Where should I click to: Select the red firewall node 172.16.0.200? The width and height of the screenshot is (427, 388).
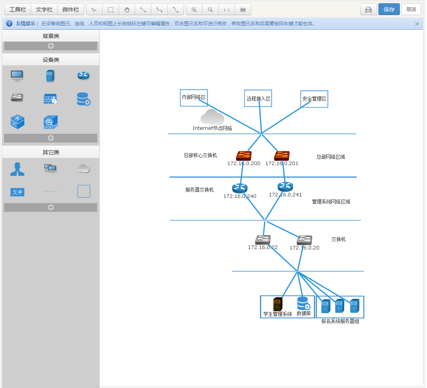244,156
